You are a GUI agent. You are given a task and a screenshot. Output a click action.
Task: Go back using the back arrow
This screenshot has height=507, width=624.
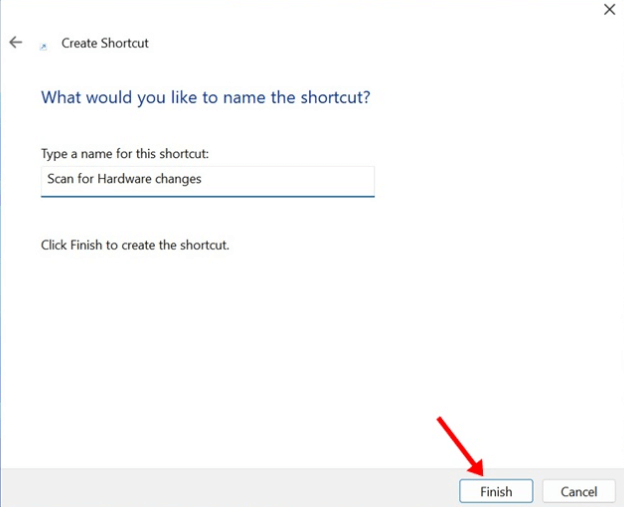(x=16, y=43)
